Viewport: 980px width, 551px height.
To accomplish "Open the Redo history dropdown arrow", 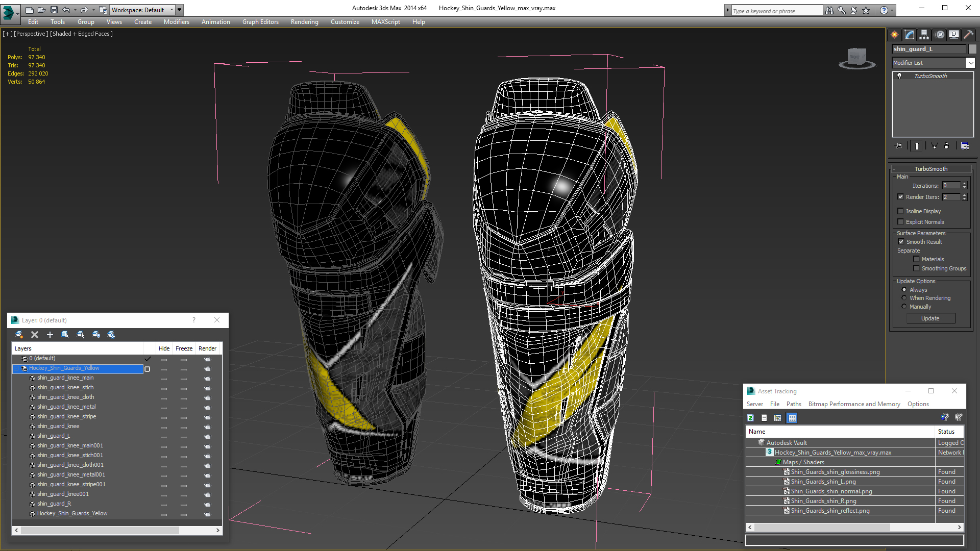I will (92, 10).
